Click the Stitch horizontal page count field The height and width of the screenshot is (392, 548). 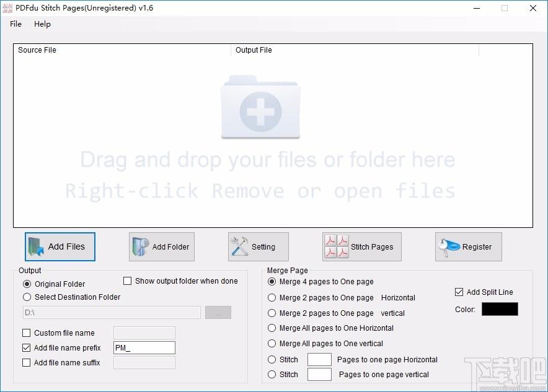pyautogui.click(x=319, y=360)
